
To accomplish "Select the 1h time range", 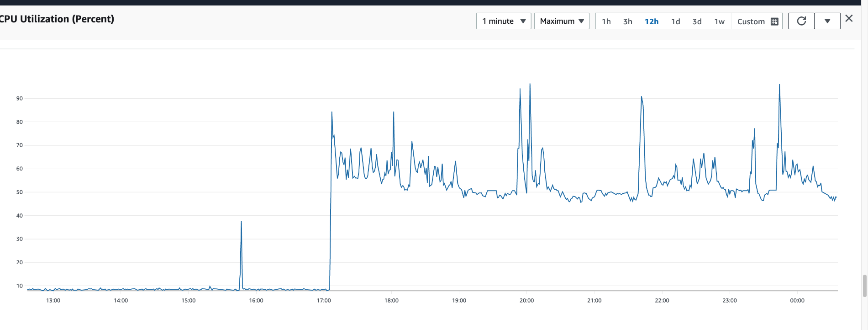I will 606,21.
